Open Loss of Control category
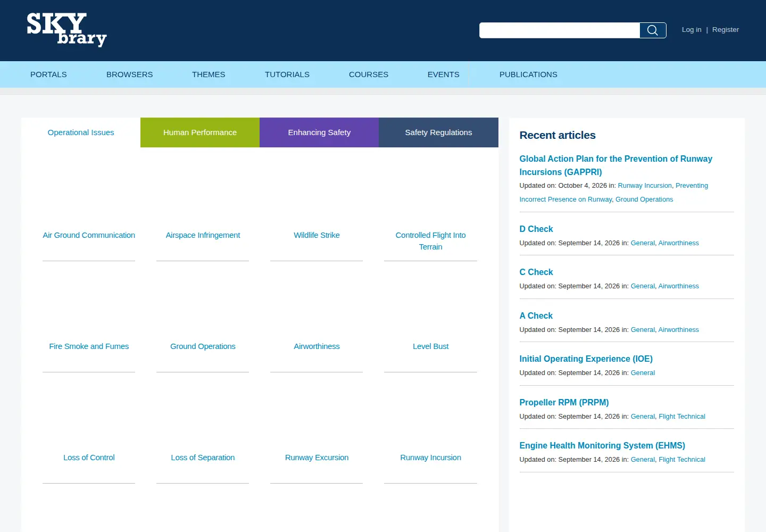Image resolution: width=766 pixels, height=532 pixels. (x=89, y=458)
